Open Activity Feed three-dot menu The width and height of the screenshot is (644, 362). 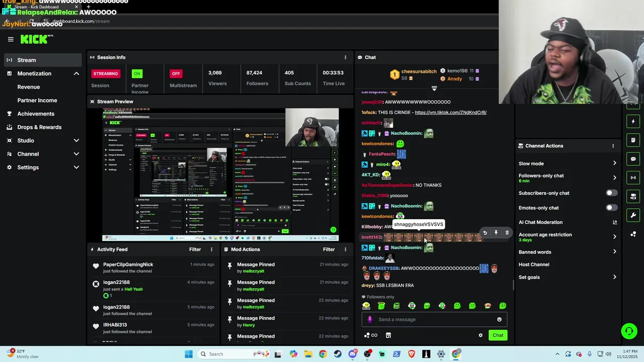tap(211, 249)
